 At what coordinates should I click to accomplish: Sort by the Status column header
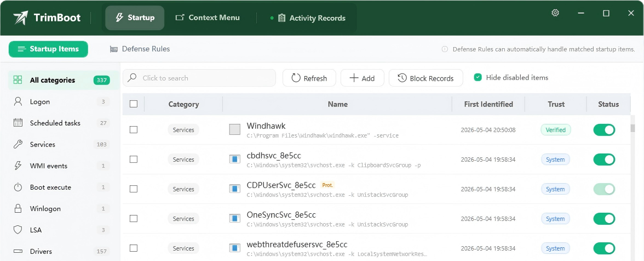[608, 104]
